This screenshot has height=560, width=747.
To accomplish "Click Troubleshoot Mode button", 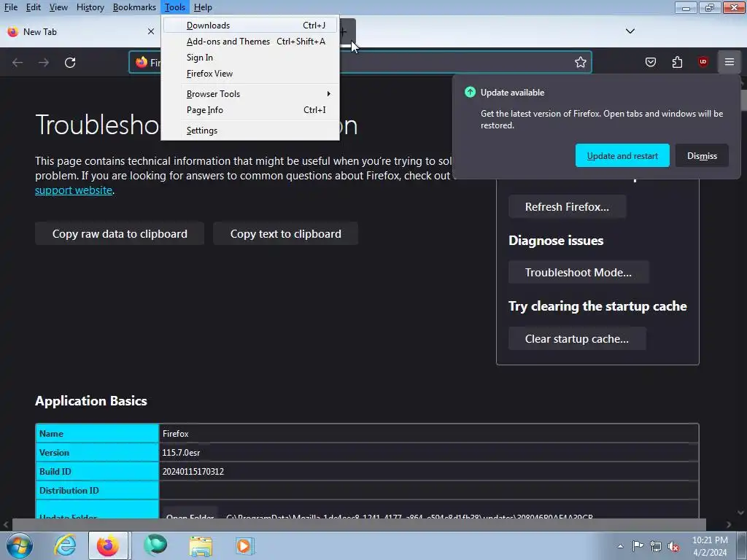I will tap(578, 273).
